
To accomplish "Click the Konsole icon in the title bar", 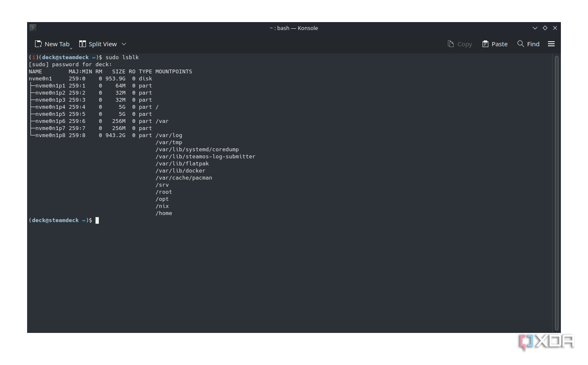I will [x=33, y=27].
